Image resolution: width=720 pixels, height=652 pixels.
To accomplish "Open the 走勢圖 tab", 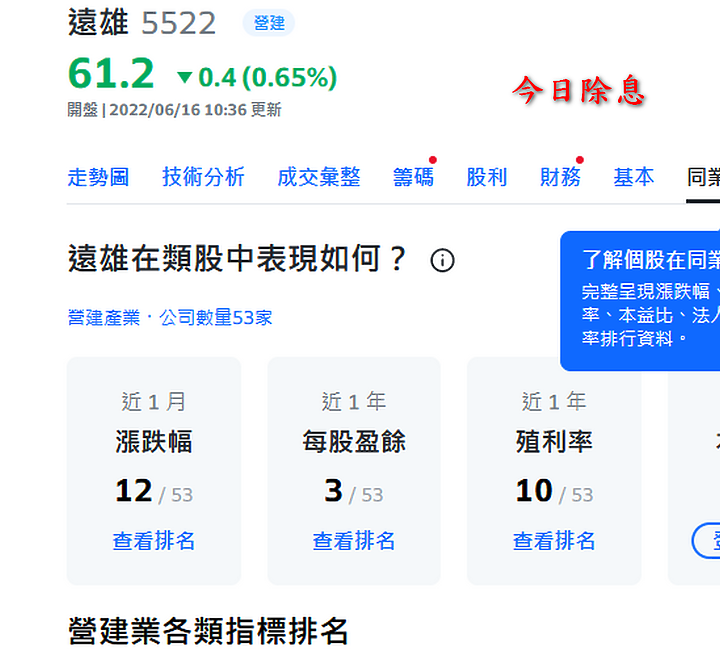I will tap(98, 177).
